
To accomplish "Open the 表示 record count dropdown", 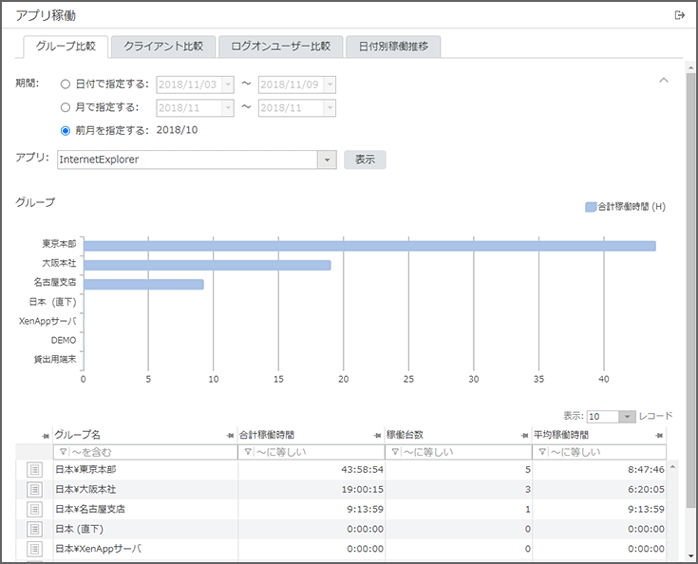I will [x=627, y=417].
